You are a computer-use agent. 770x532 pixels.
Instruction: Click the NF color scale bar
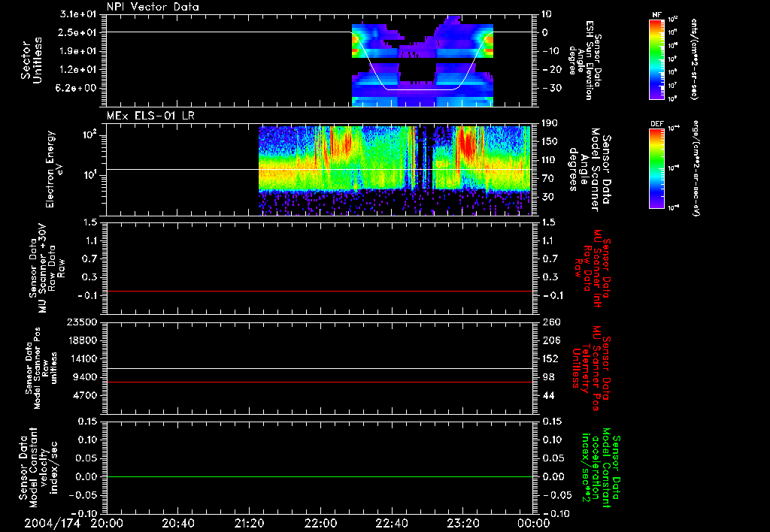point(656,59)
